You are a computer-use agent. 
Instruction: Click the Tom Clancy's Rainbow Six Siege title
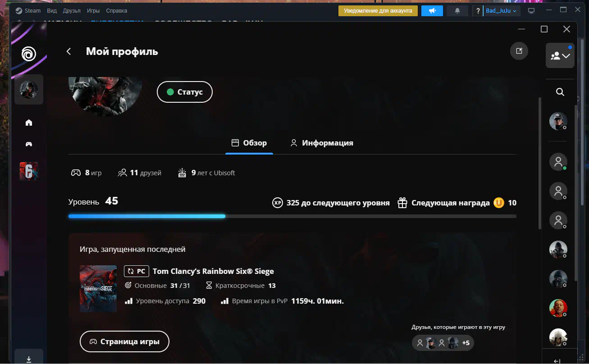(213, 271)
